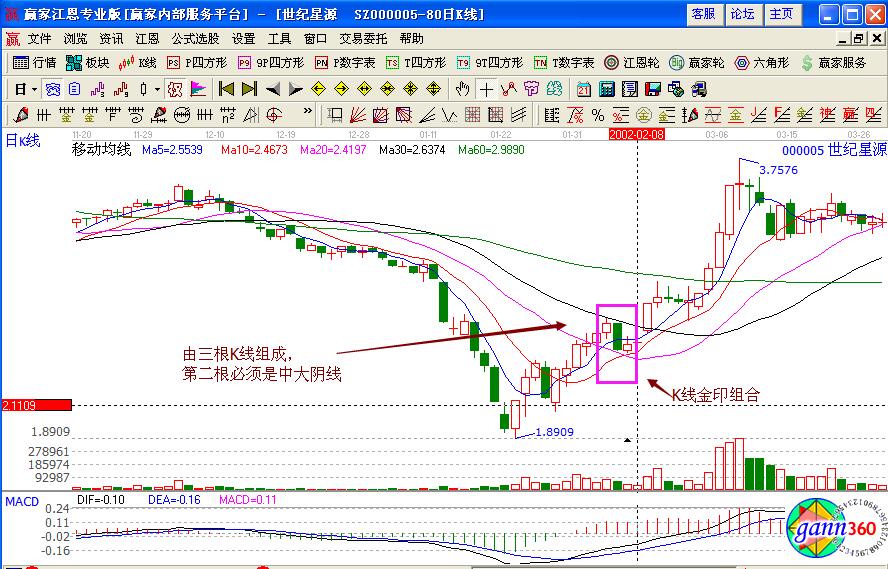The height and width of the screenshot is (569, 888).
Task: Click the 2002-02-08 date marker on timeline
Action: tap(636, 133)
